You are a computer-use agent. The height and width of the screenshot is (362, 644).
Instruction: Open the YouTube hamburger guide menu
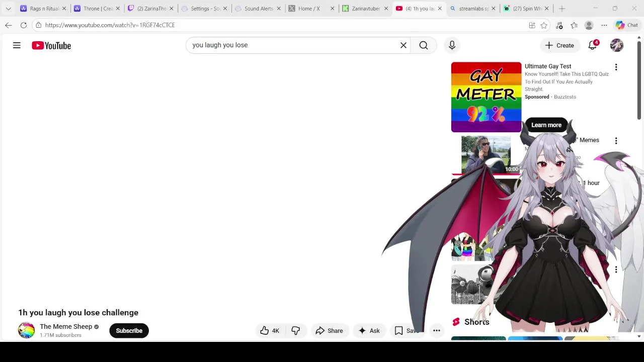click(17, 45)
